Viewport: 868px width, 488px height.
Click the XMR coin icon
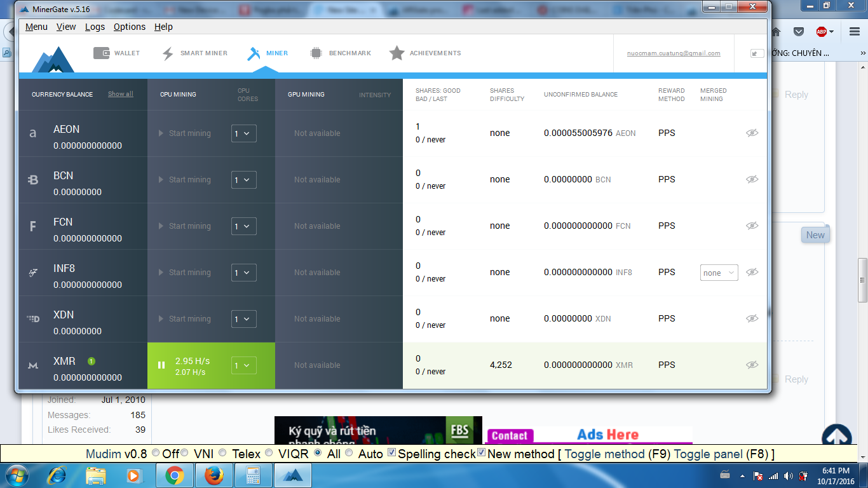coord(33,365)
